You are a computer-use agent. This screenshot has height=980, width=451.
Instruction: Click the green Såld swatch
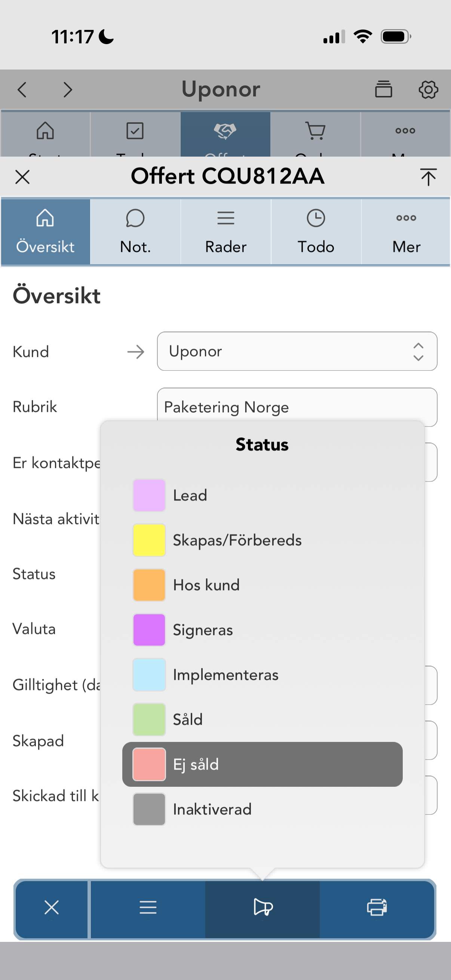coord(149,720)
